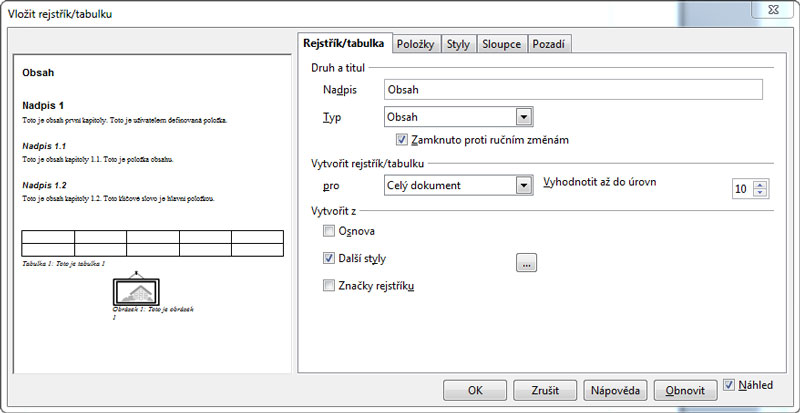This screenshot has height=413, width=800.
Task: Uncheck the Další styly checkbox
Action: point(330,258)
